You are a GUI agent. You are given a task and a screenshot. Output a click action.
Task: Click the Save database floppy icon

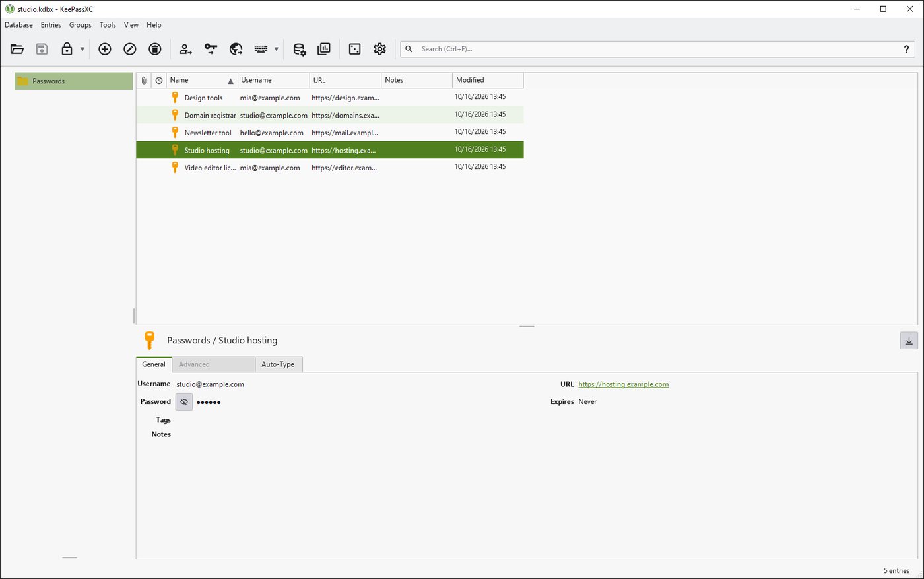pyautogui.click(x=42, y=49)
